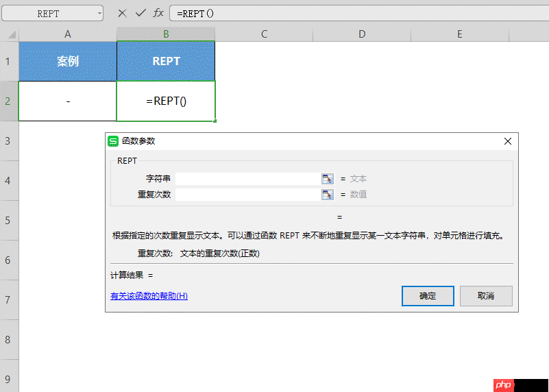Expand the Name Box dropdown arrow

pos(100,13)
